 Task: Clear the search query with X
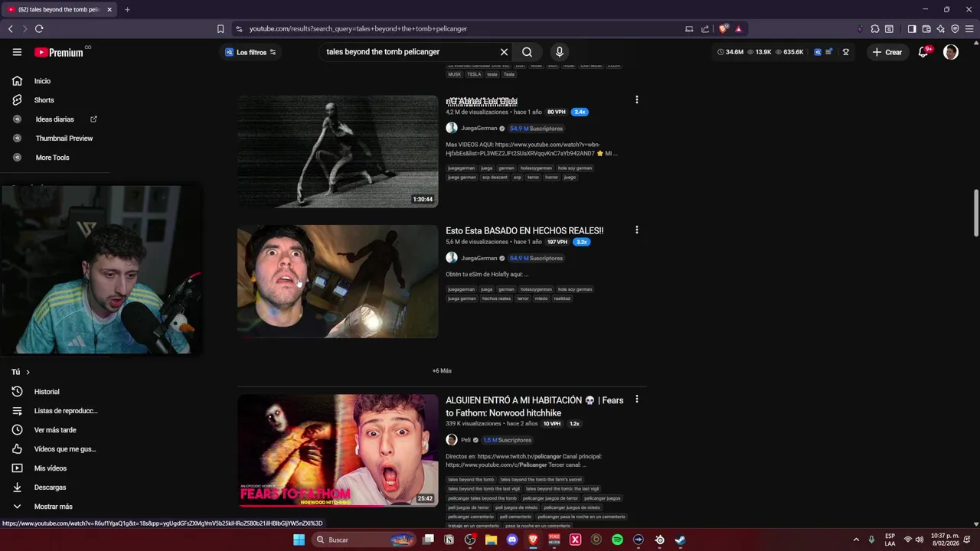(504, 52)
